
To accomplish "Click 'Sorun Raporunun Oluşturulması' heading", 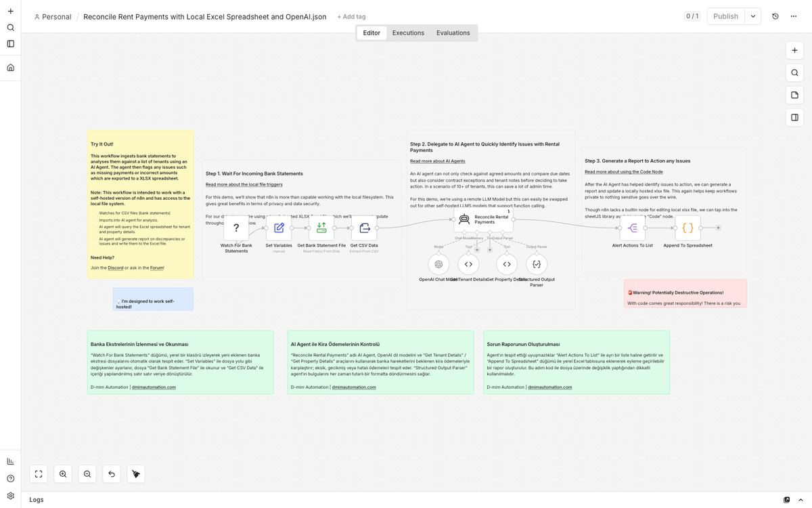I will pyautogui.click(x=523, y=344).
